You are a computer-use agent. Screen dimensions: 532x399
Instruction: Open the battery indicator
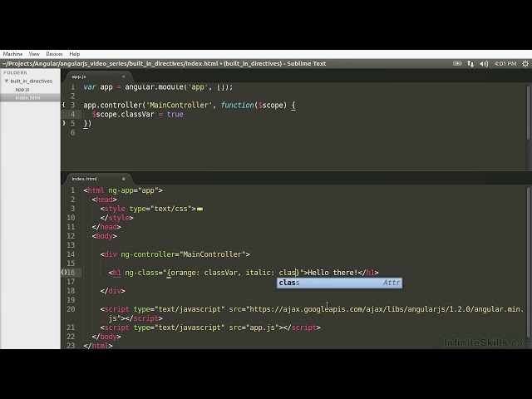[x=457, y=63]
